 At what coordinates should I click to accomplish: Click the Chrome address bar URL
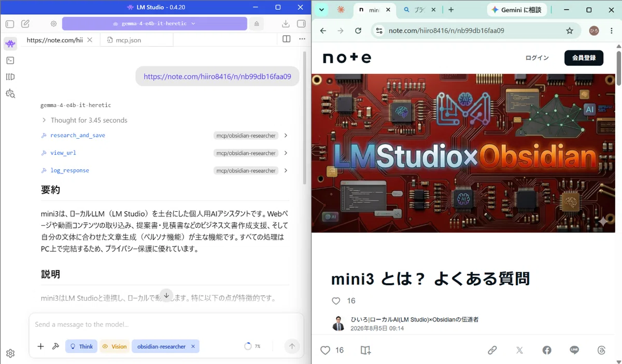point(447,31)
